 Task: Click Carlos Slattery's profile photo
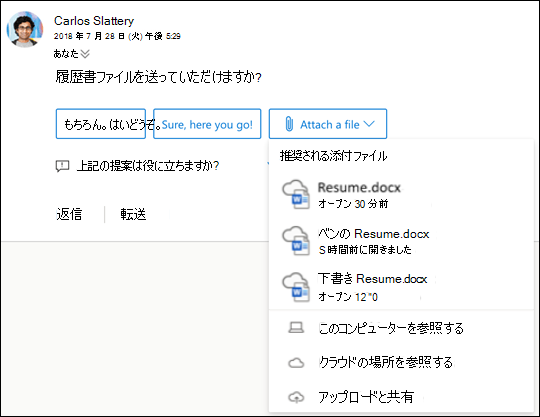(x=25, y=29)
